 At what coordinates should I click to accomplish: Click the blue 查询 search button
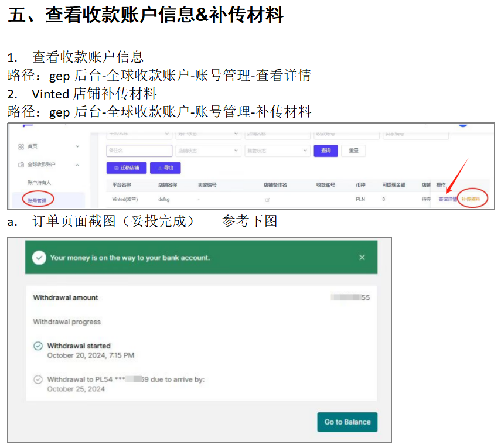[326, 151]
